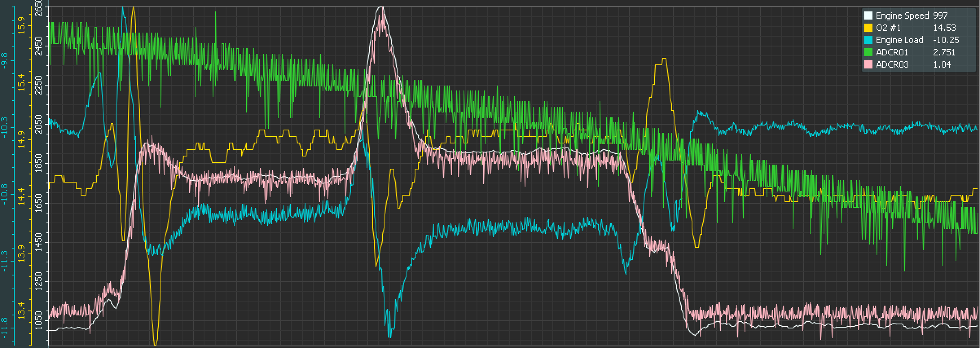The width and height of the screenshot is (980, 348).
Task: Click the Engine Load value -10.25
Action: [946, 40]
